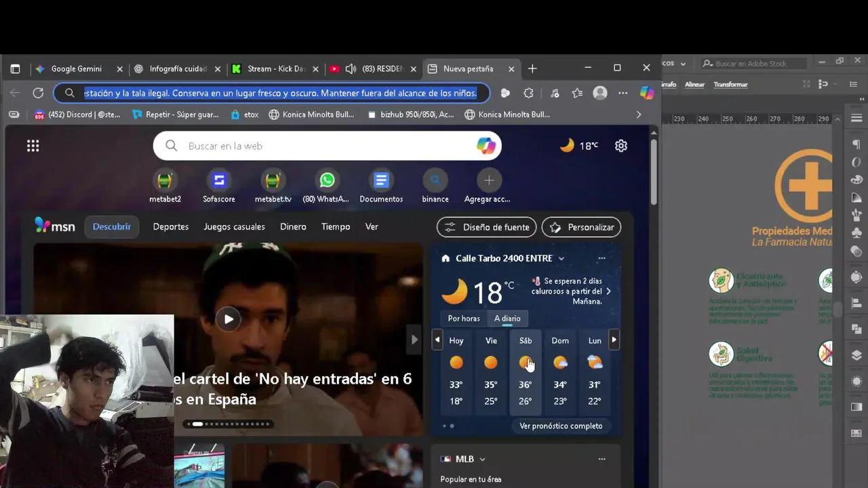The image size is (868, 488).
Task: Open MSN Dinero section
Action: 293,226
